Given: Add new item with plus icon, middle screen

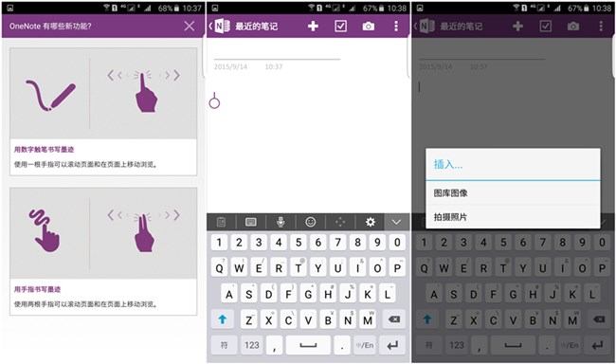Looking at the screenshot, I should click(313, 27).
